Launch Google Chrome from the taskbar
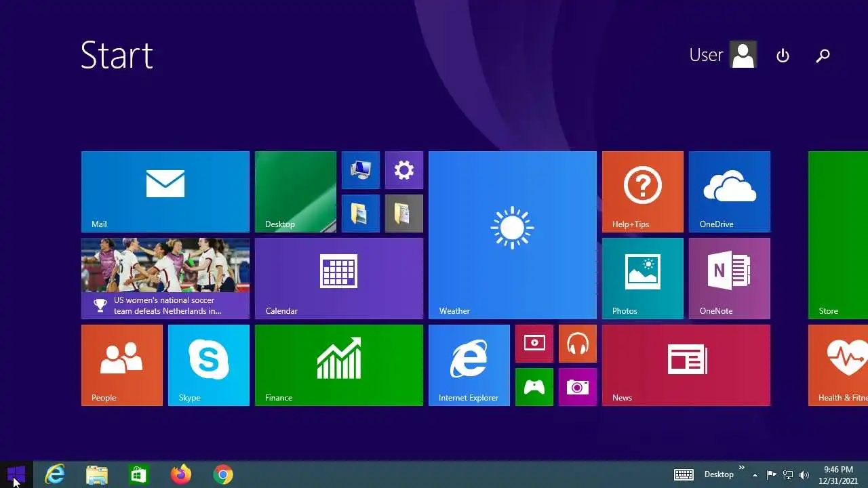The height and width of the screenshot is (488, 868). [222, 474]
